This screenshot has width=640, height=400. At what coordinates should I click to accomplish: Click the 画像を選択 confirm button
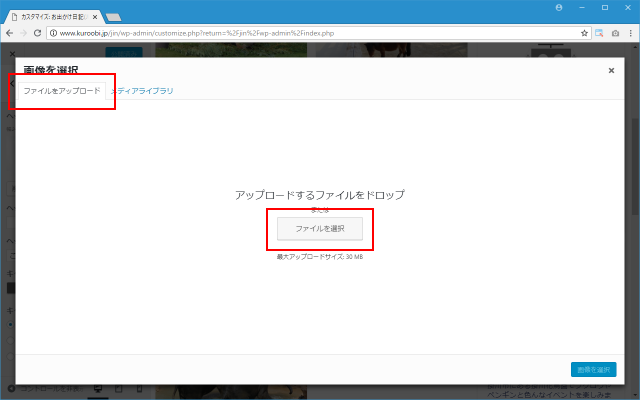coord(593,369)
